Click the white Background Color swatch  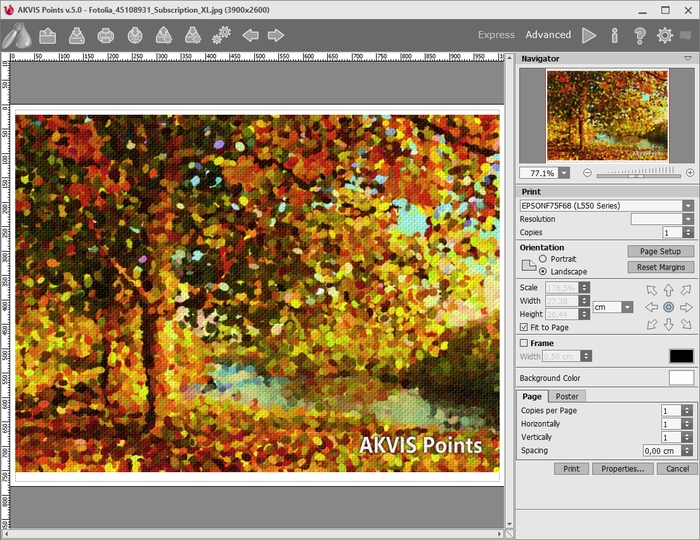(x=681, y=378)
